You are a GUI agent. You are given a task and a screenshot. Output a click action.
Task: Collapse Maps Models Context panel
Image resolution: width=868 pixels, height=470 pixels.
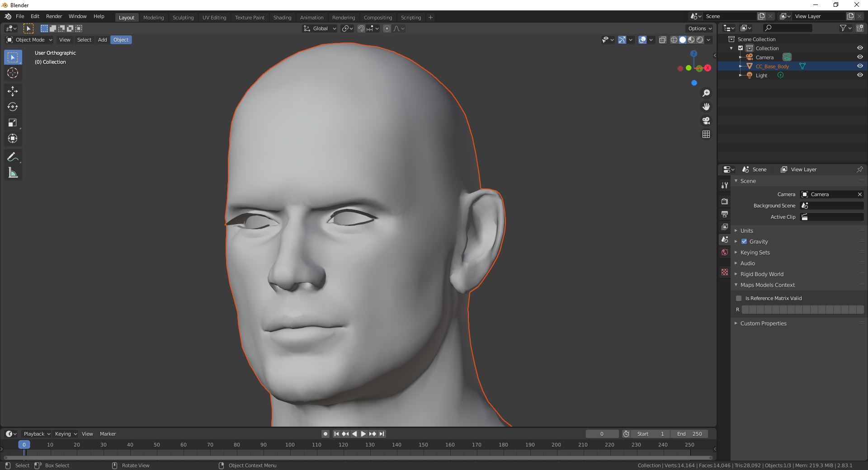(x=767, y=285)
